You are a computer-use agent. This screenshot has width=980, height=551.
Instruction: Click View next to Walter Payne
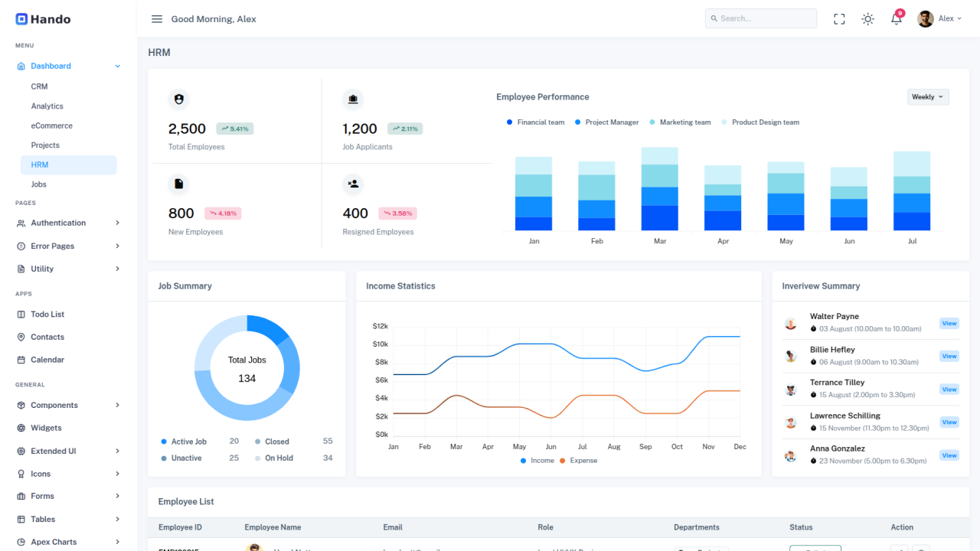[x=949, y=323]
